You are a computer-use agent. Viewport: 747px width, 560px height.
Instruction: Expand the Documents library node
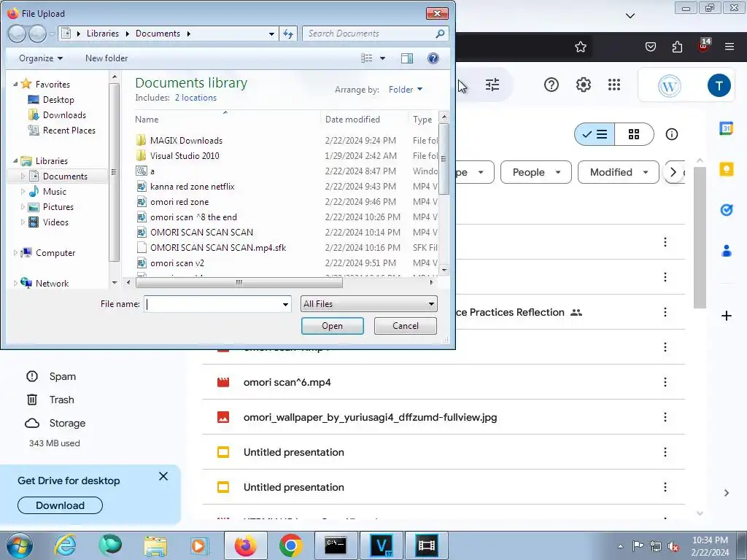[23, 176]
